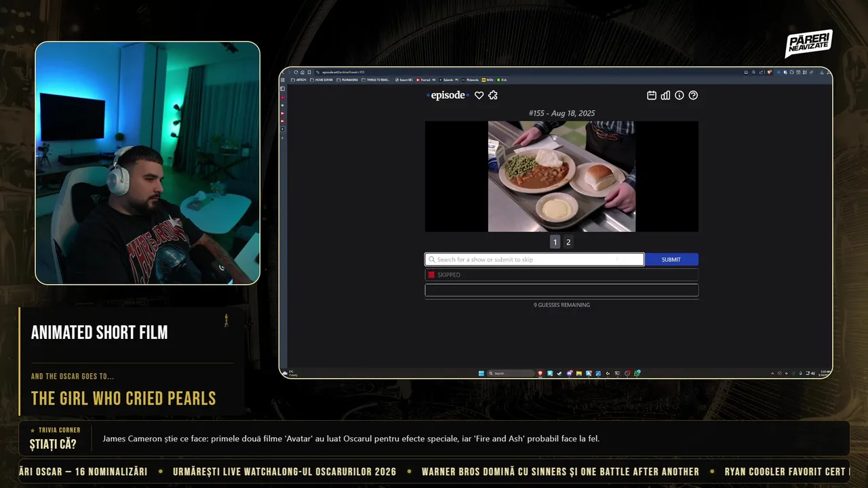Select frame 2 button
The image size is (868, 488).
pyautogui.click(x=568, y=242)
